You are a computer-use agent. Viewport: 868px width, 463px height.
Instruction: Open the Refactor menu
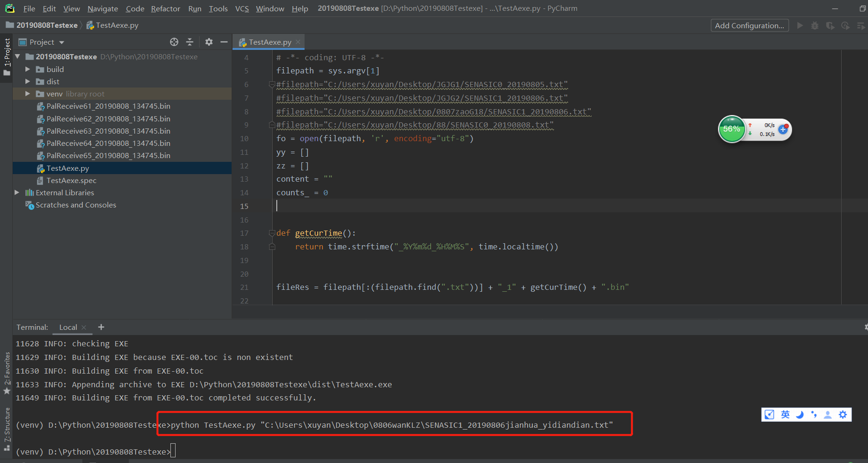point(165,8)
